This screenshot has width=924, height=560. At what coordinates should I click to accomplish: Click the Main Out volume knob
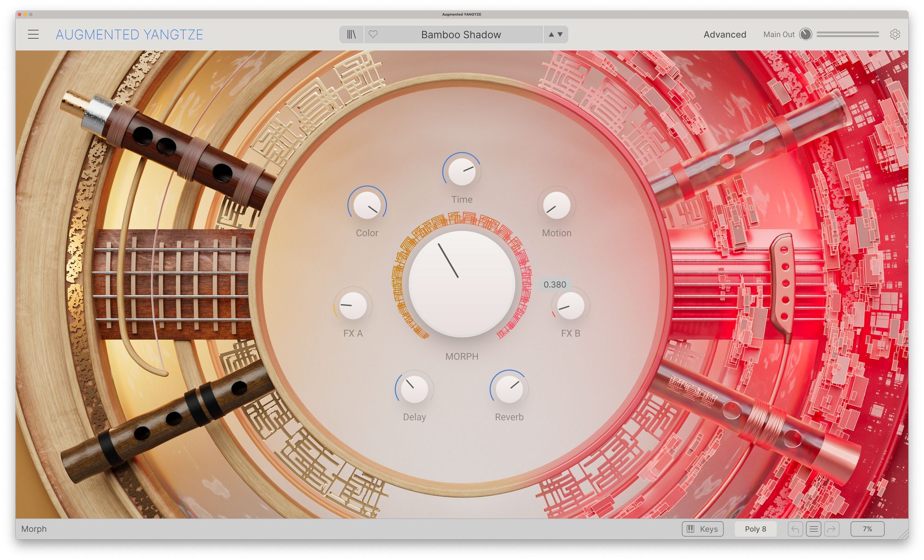pyautogui.click(x=805, y=35)
